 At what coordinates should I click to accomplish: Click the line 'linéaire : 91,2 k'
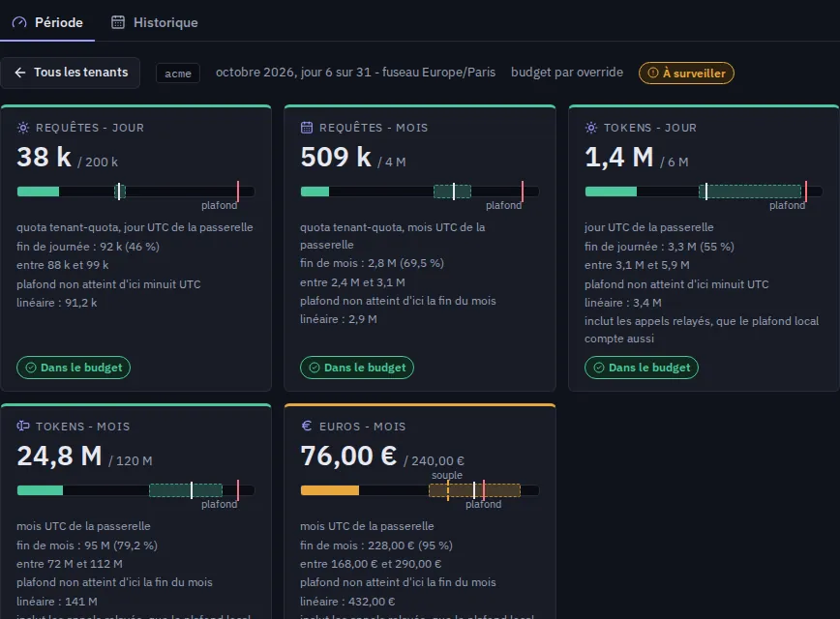(57, 303)
